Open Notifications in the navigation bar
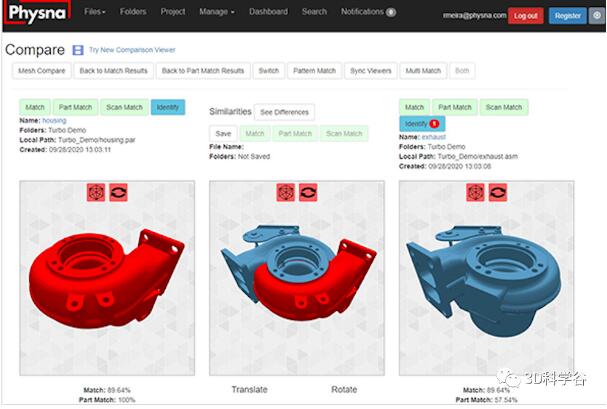 367,12
